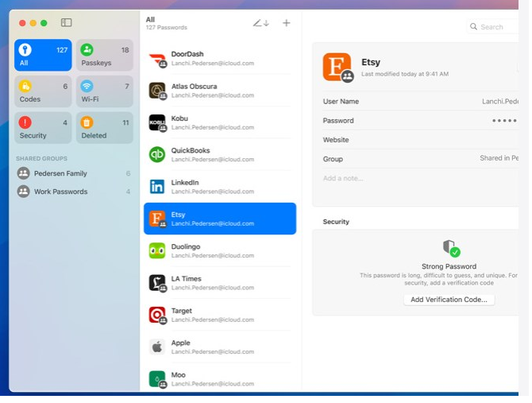Click the DoorDash app icon
This screenshot has width=532, height=403.
click(x=157, y=60)
